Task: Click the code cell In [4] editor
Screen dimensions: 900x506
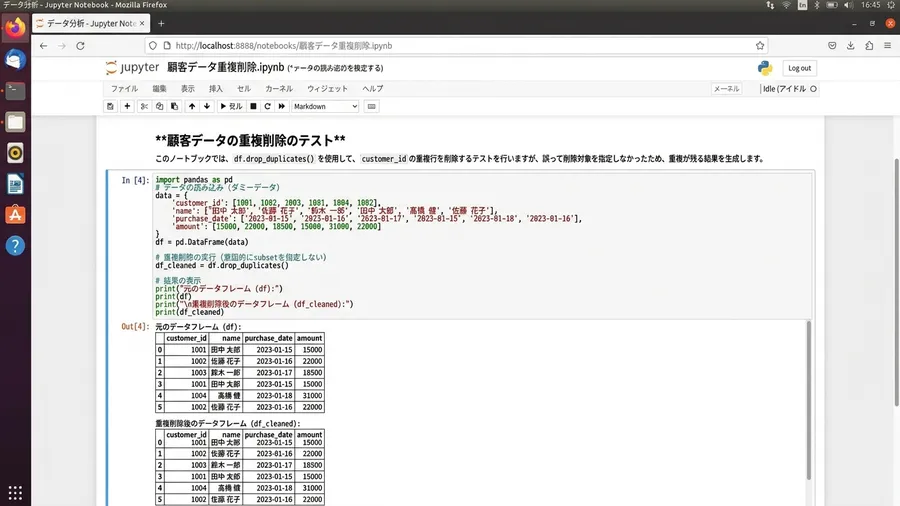Action: (482, 246)
